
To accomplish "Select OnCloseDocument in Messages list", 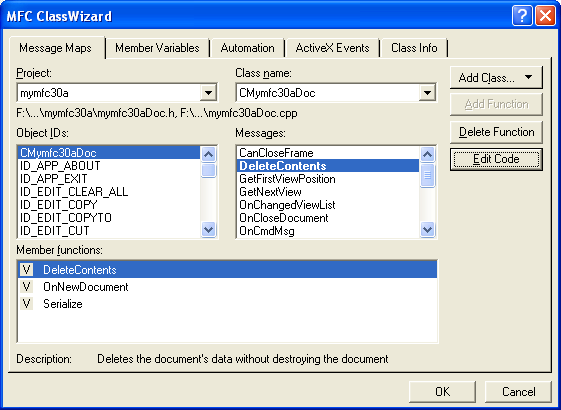I will [x=328, y=218].
